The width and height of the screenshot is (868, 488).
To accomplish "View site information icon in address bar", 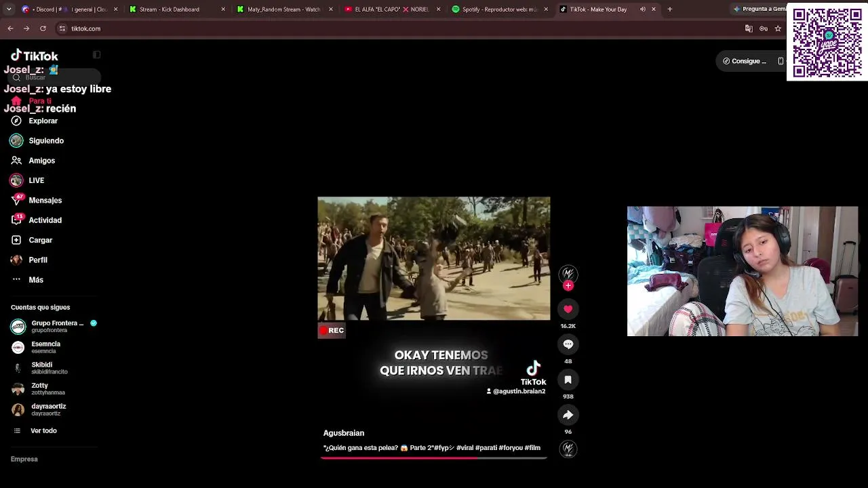I will (x=62, y=28).
